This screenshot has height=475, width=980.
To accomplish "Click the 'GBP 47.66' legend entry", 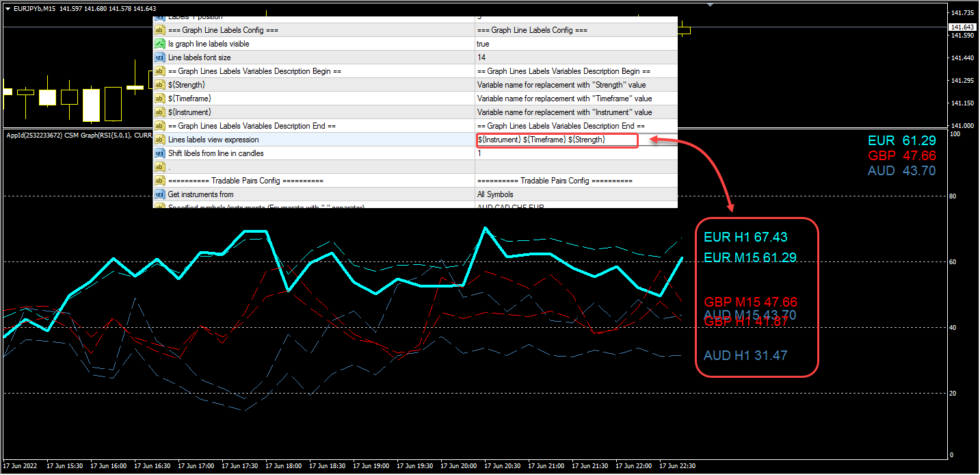I will click(x=901, y=155).
